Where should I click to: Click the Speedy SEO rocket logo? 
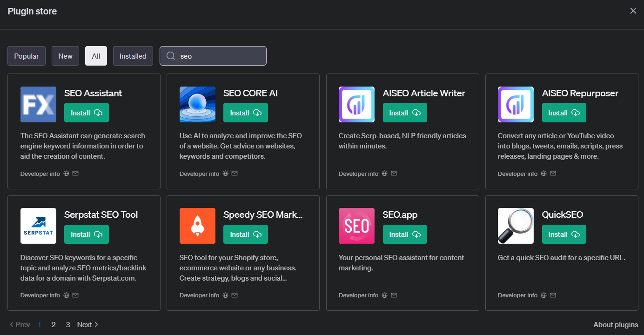pos(197,226)
